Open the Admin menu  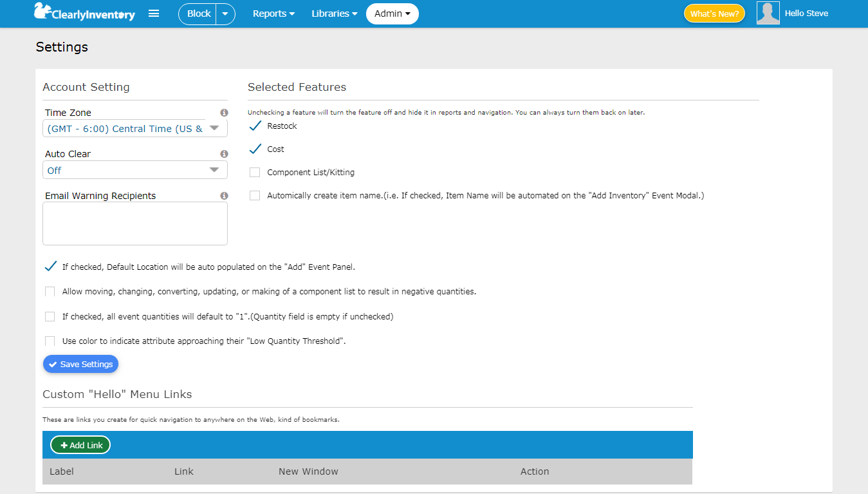[x=392, y=14]
